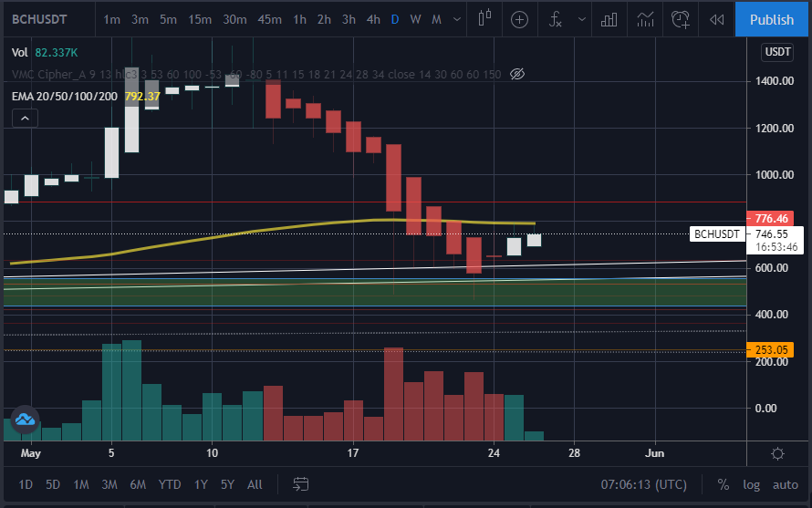This screenshot has height=508, width=812.
Task: Click the 253.05 orange price label
Action: click(771, 350)
